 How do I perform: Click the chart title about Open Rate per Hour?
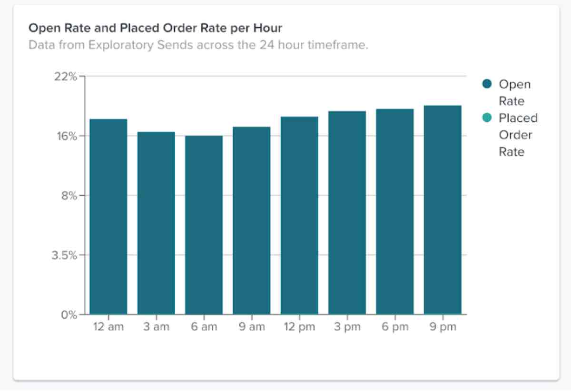click(x=155, y=28)
